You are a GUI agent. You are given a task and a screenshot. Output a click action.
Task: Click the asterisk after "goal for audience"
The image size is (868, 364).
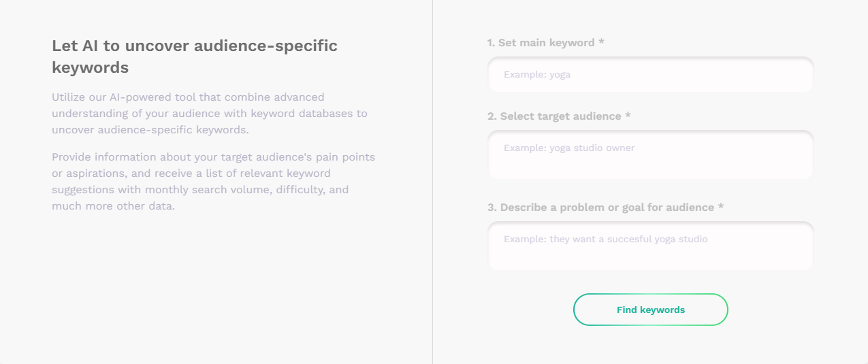[721, 208]
